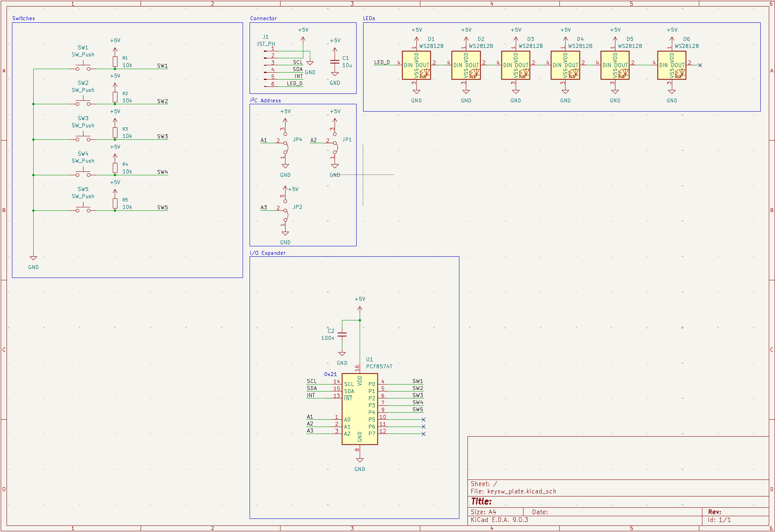Select the U1 PCF8574T chip symbol

360,409
